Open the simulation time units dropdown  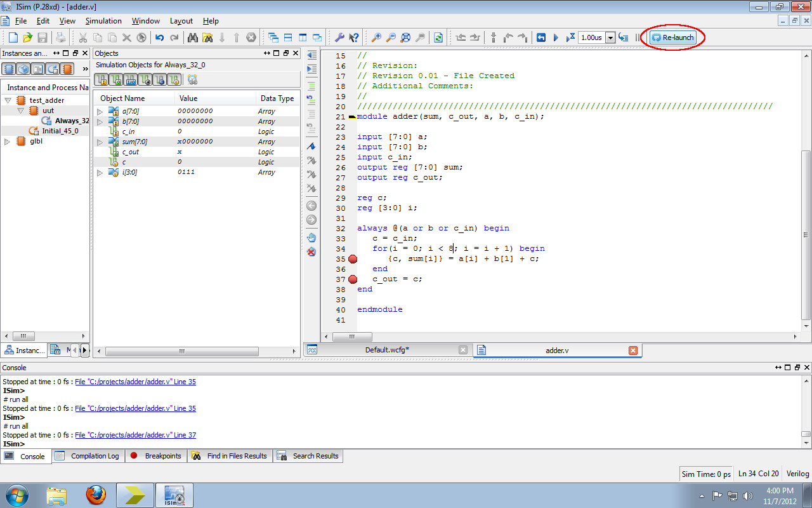pyautogui.click(x=611, y=37)
